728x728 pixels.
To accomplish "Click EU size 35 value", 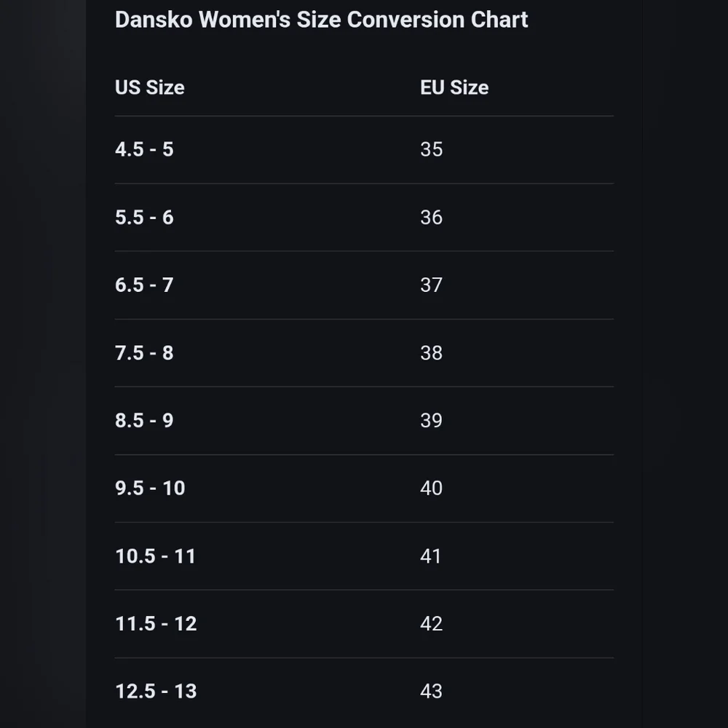I will pyautogui.click(x=431, y=149).
